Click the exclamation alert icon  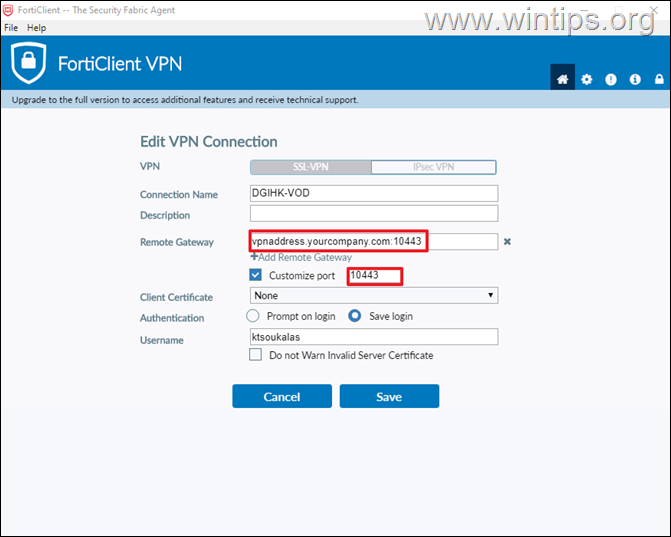pos(611,79)
